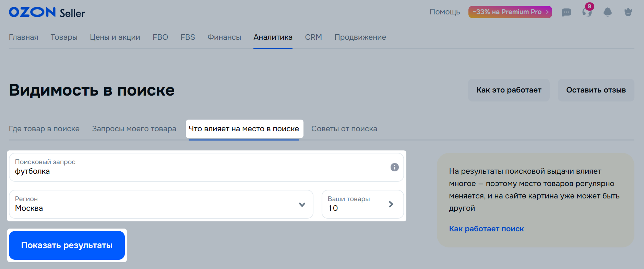Open the Запросы моего товара tab
Image resolution: width=644 pixels, height=269 pixels.
click(x=134, y=129)
